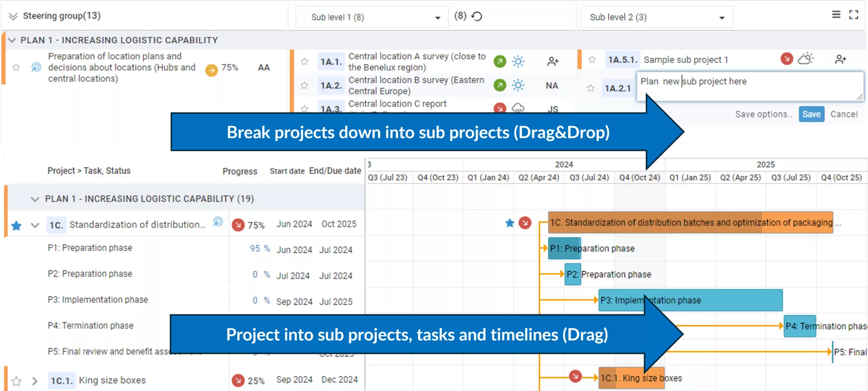Click the red status icon on Sample sub project 1
This screenshot has height=391, width=868.
[787, 59]
